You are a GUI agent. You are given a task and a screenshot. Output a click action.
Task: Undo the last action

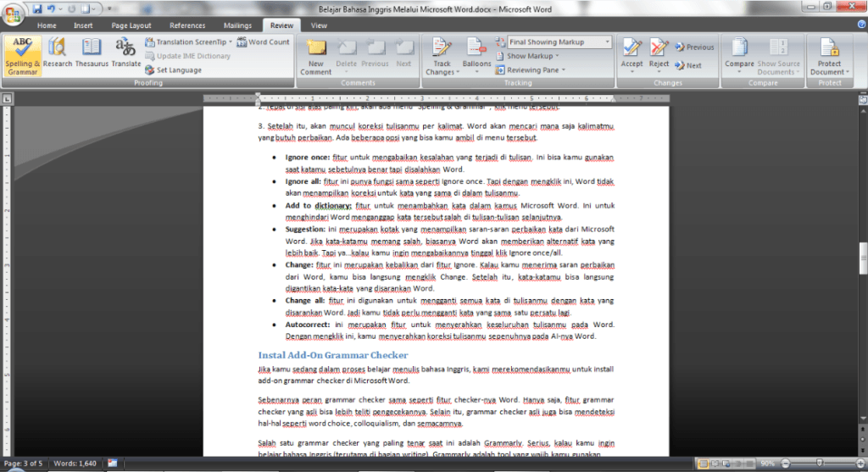pyautogui.click(x=52, y=8)
